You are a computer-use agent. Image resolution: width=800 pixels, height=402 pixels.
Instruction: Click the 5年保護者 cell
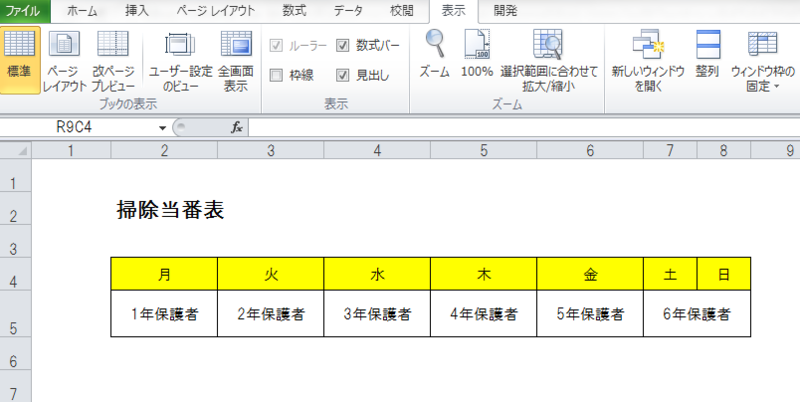point(590,314)
